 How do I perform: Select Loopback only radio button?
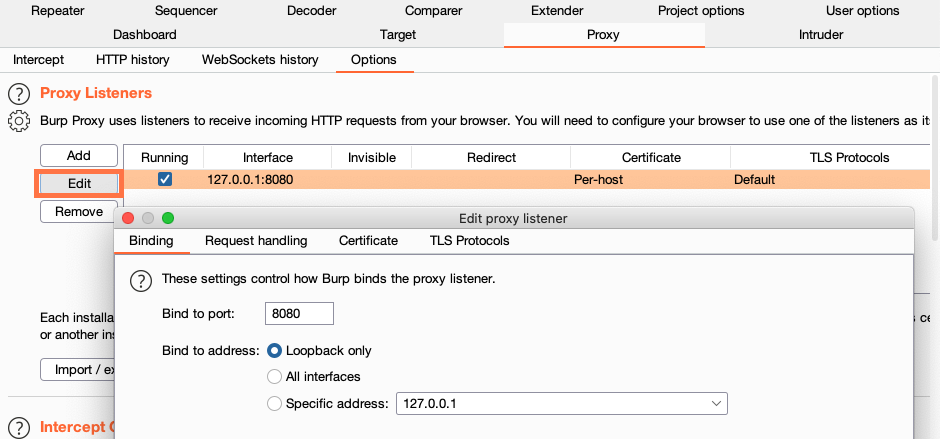275,351
